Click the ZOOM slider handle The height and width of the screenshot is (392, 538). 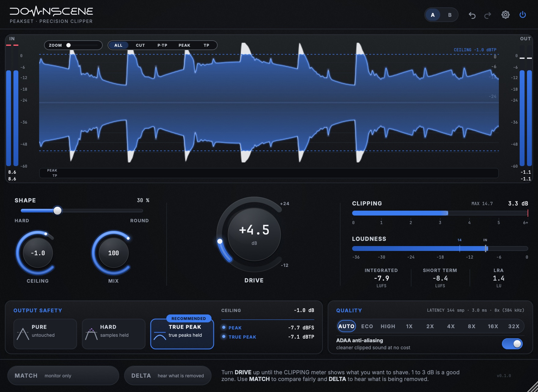coord(68,45)
